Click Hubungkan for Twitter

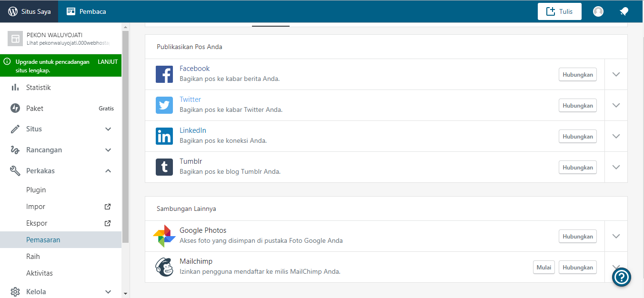click(578, 106)
